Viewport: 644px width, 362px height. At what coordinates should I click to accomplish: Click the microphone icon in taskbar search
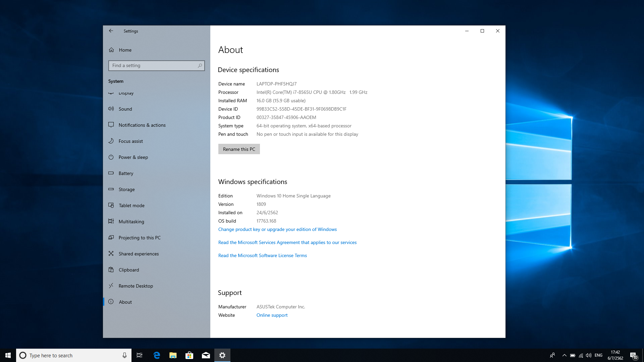[124, 355]
